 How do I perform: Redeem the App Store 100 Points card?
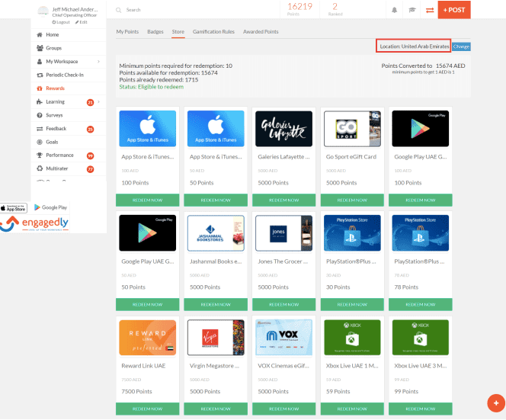(x=148, y=200)
